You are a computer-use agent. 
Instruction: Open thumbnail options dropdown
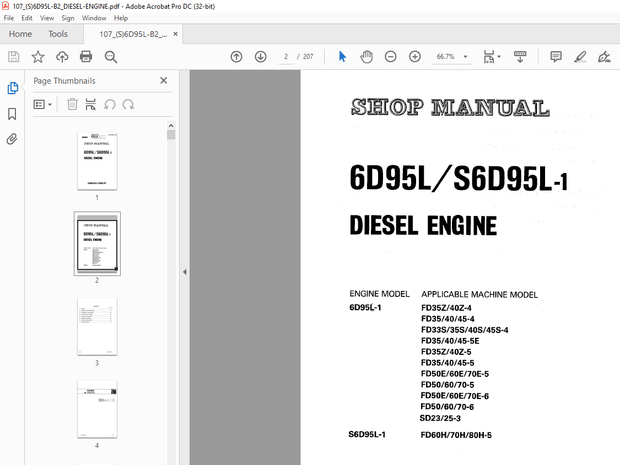(43, 104)
